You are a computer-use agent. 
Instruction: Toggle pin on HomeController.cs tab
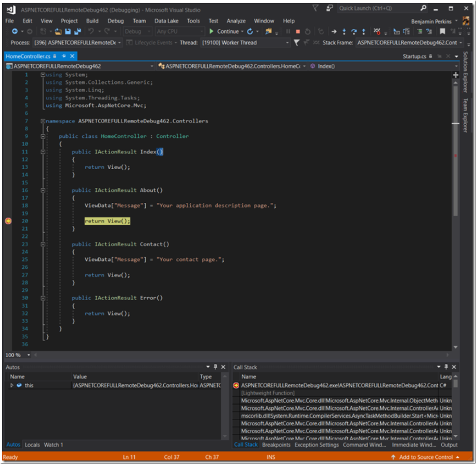(x=64, y=56)
